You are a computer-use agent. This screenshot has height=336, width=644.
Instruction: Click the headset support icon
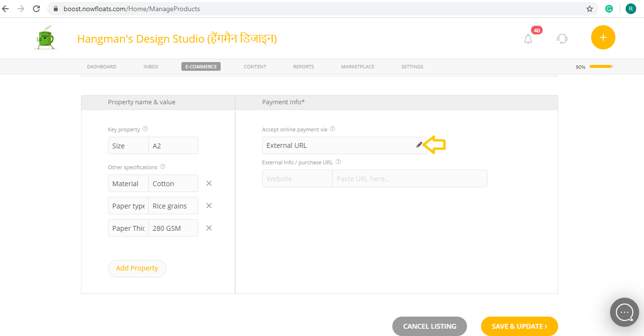tap(562, 38)
